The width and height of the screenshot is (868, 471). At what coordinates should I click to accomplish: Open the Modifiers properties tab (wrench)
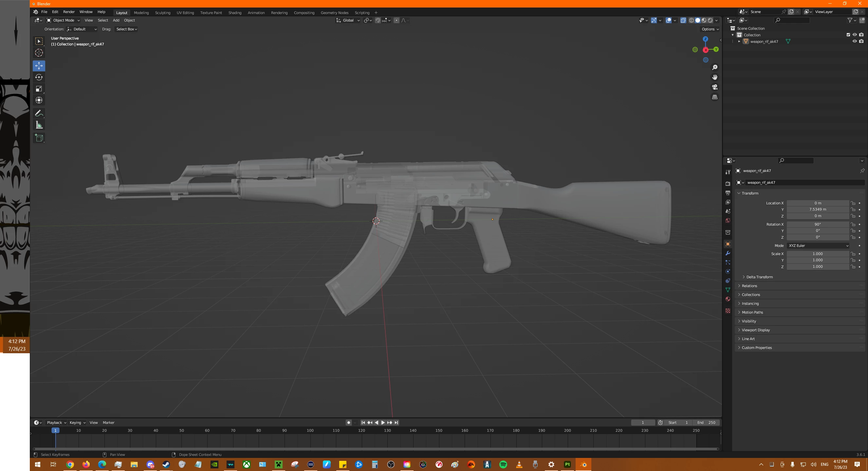[728, 253]
